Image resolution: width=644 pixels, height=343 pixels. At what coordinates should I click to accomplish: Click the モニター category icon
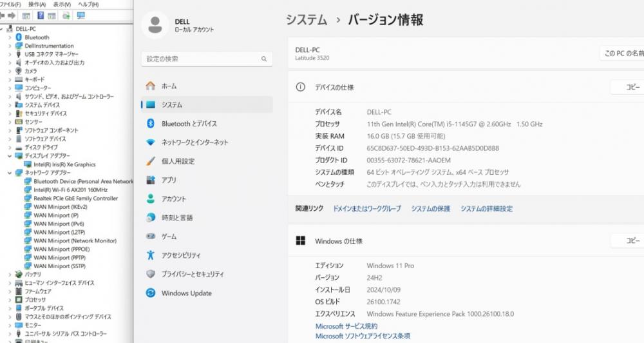coord(19,325)
